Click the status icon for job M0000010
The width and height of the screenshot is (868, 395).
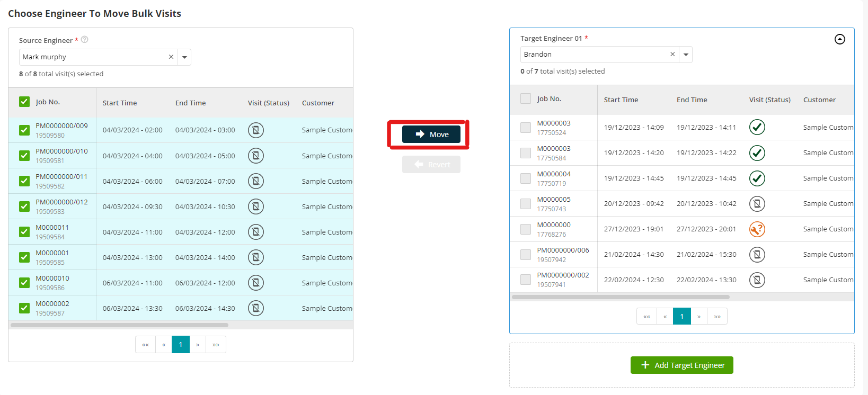(256, 283)
